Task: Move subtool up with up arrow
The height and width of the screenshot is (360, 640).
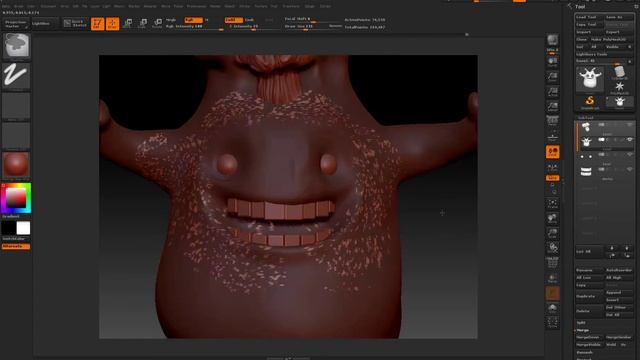Action: (x=611, y=248)
